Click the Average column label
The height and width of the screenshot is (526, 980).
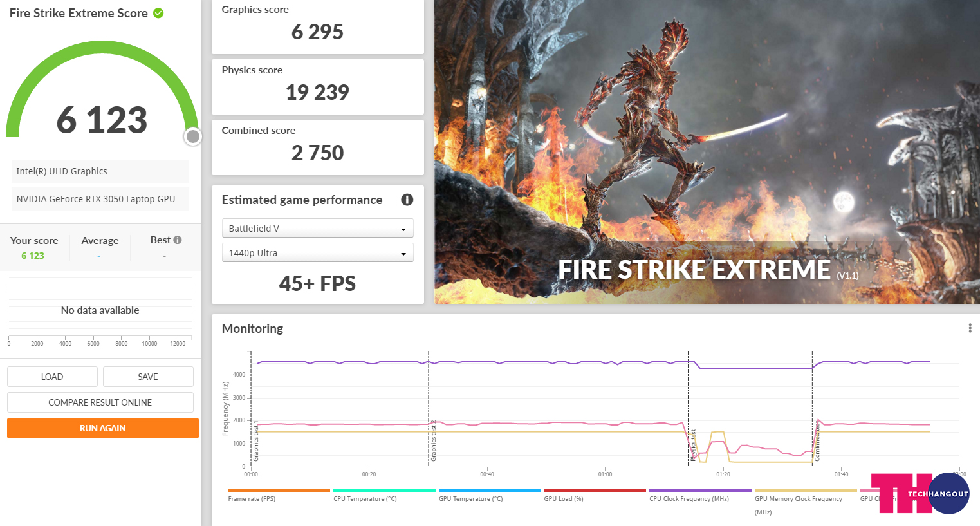[x=100, y=240]
